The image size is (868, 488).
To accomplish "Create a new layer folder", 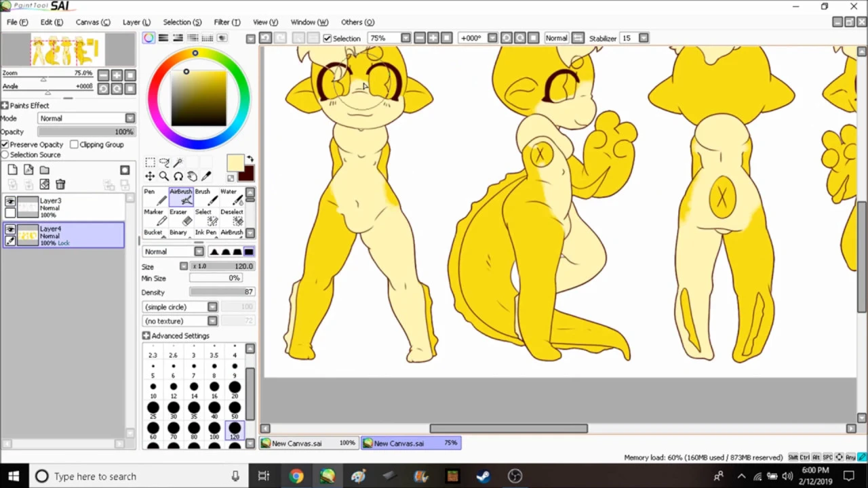I will point(44,170).
